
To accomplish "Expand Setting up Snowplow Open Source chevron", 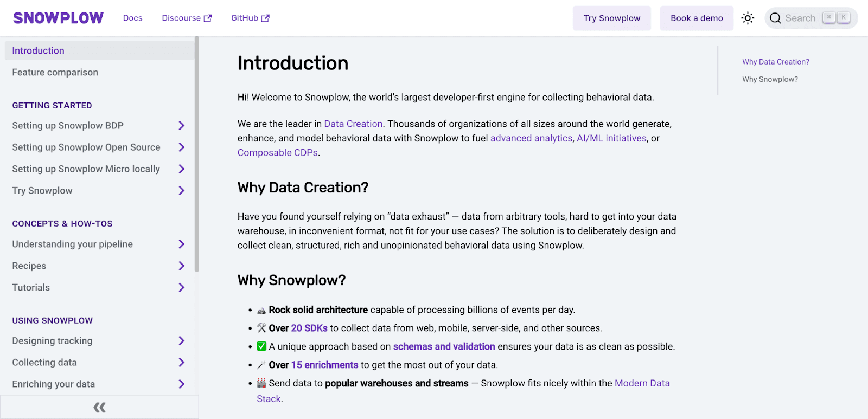I will (x=182, y=147).
